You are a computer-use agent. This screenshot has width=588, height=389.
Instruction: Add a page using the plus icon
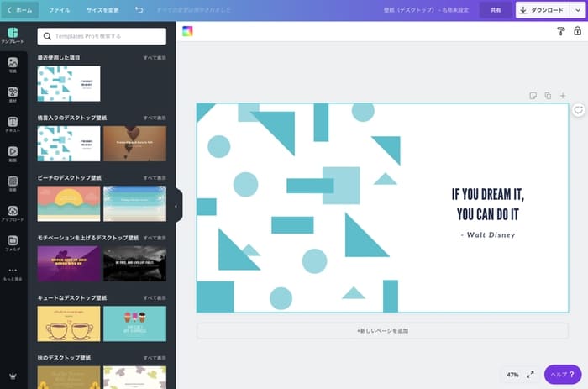[563, 96]
